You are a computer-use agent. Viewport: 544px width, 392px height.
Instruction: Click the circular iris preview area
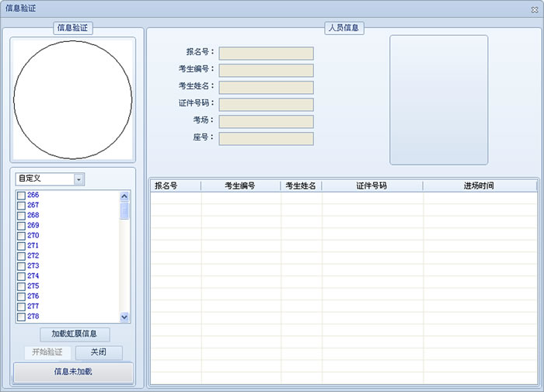tap(72, 99)
